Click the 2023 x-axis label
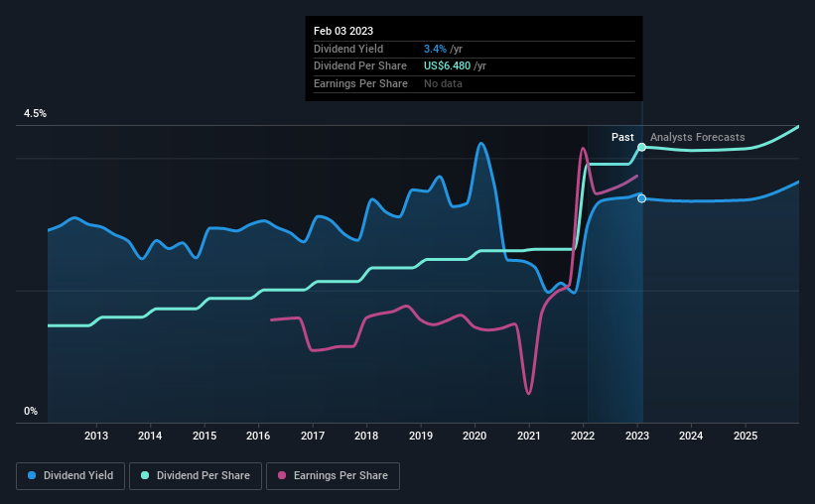Image resolution: width=815 pixels, height=504 pixels. (637, 436)
